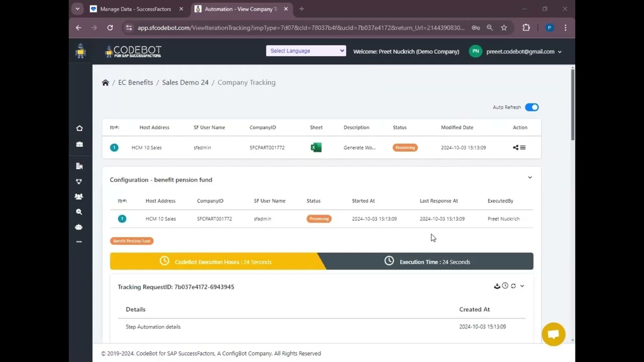Collapse the Configuration - benefit pension fund section
Image resolution: width=644 pixels, height=362 pixels.
pyautogui.click(x=530, y=177)
